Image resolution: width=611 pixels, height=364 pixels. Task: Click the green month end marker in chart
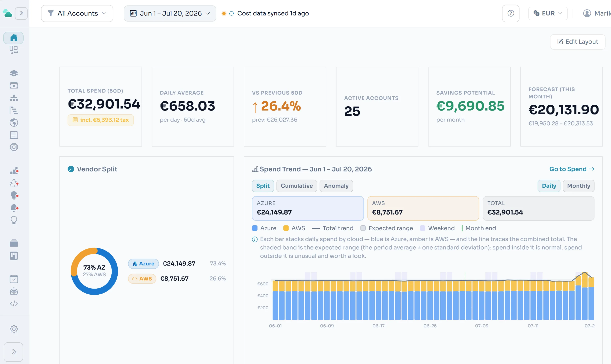pyautogui.click(x=465, y=296)
